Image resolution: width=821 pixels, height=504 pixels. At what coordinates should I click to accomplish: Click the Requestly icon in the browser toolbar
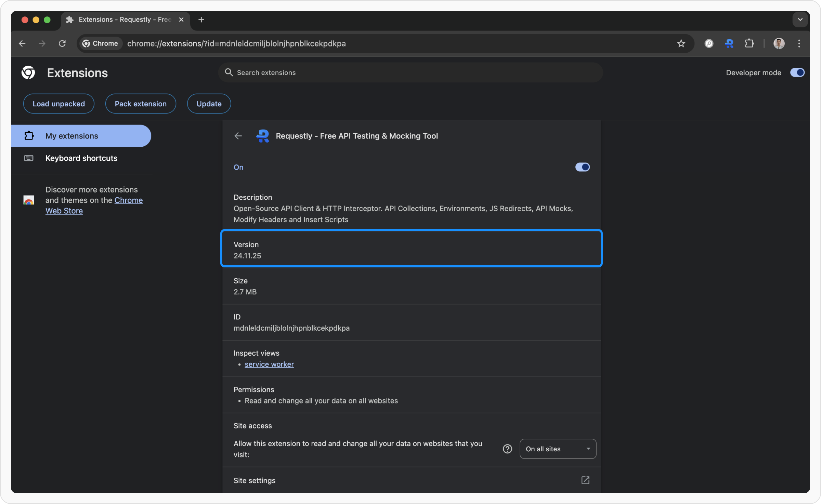(x=729, y=43)
